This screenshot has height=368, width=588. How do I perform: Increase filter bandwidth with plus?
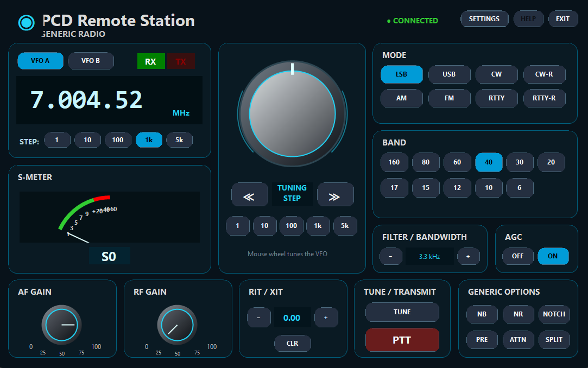469,256
